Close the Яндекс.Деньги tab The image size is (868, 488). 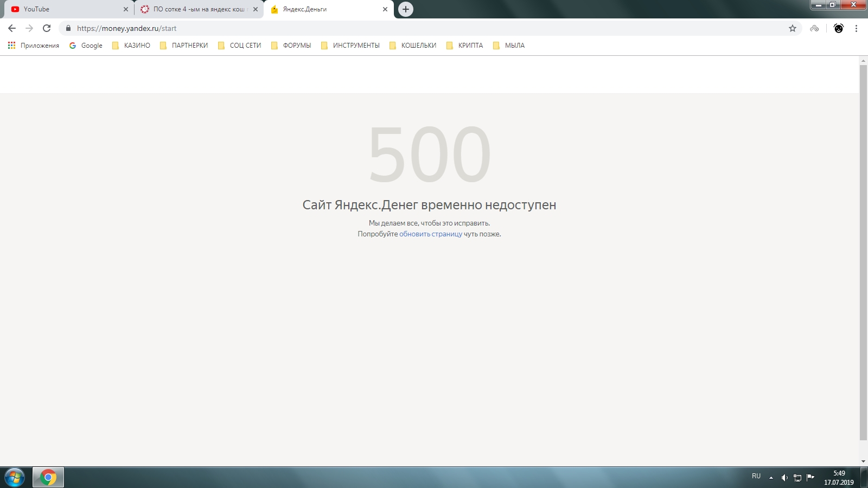[x=385, y=9]
